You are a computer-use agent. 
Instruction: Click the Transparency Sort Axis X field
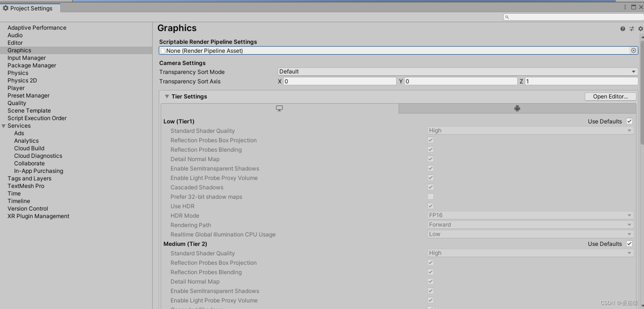tap(340, 81)
